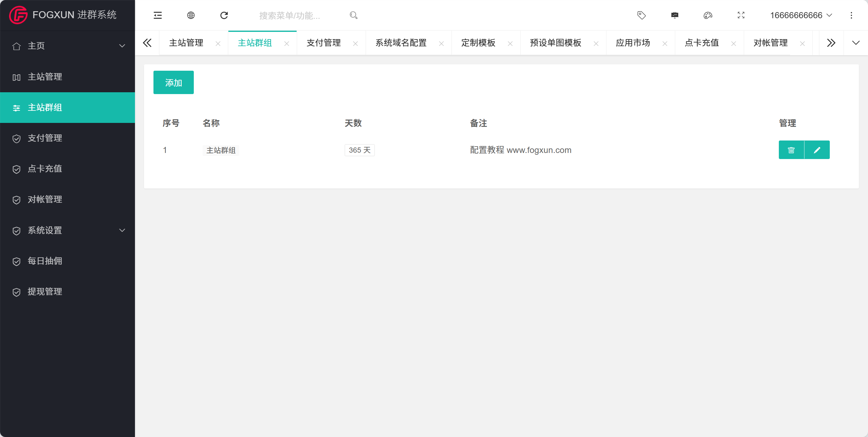
Task: Open the three-dot more options menu
Action: click(x=851, y=15)
